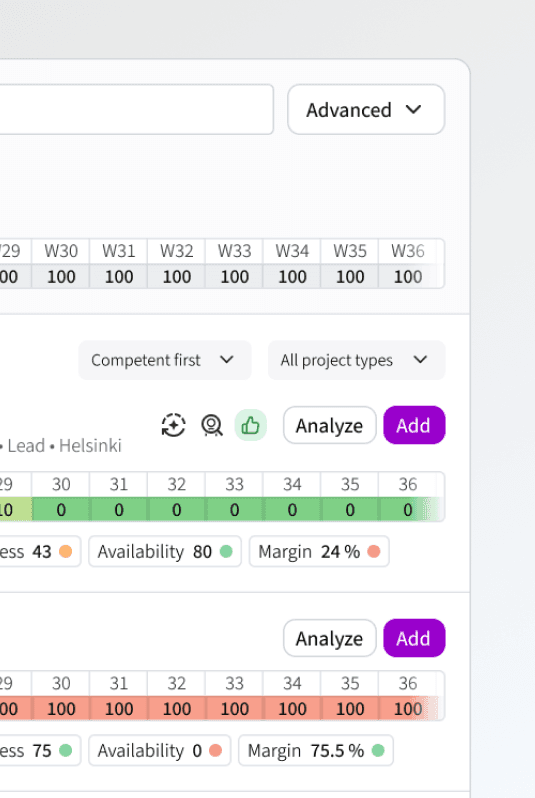Click the Margin 75.5 % score chip
The width and height of the screenshot is (535, 798).
(316, 750)
